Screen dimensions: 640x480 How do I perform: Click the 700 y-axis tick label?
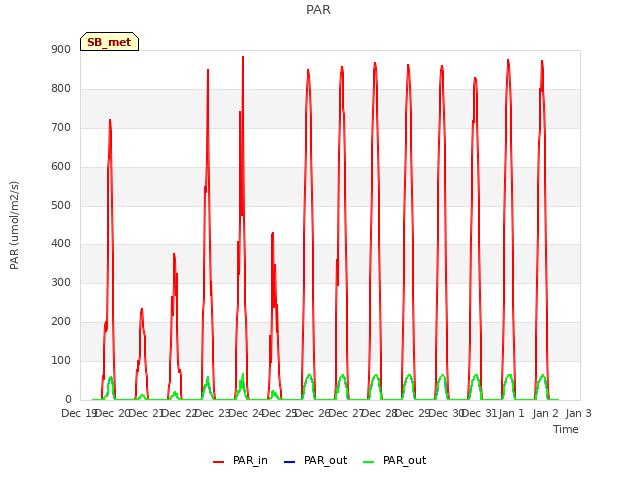(61, 128)
